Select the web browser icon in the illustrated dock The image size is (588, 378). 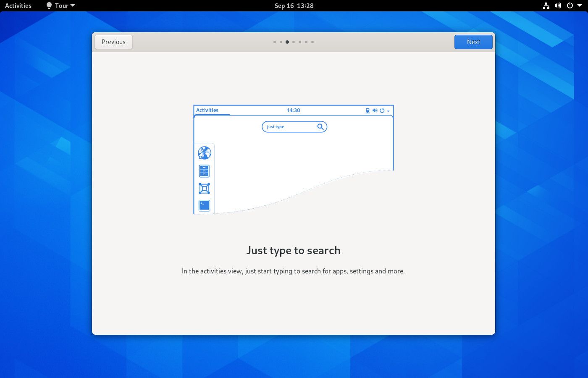point(204,153)
